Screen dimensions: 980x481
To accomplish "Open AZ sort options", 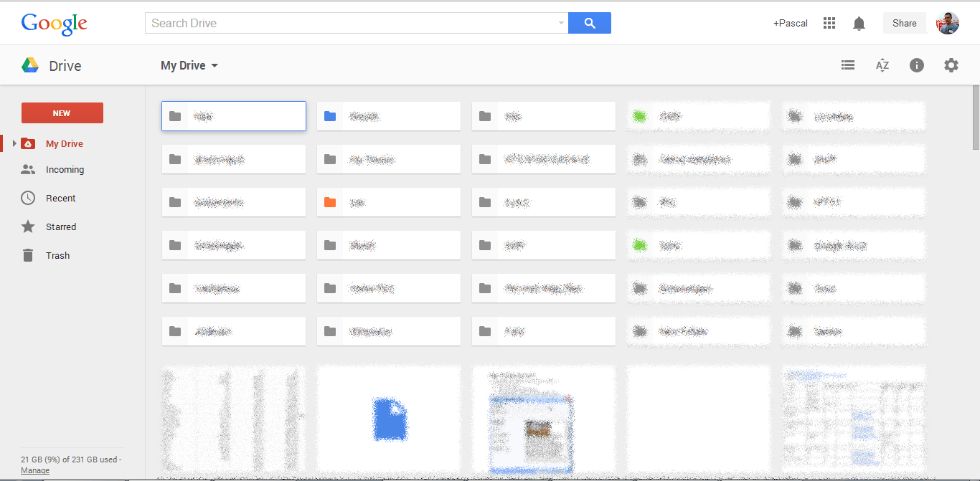I will click(x=882, y=65).
